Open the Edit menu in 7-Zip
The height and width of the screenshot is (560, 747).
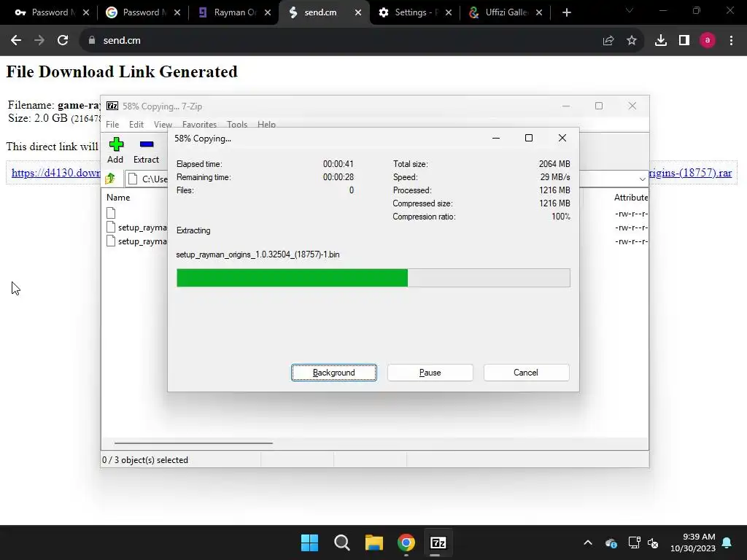pyautogui.click(x=136, y=124)
